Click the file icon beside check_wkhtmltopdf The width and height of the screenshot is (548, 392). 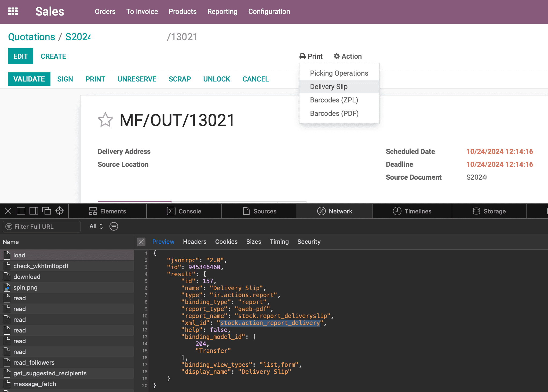(x=7, y=266)
